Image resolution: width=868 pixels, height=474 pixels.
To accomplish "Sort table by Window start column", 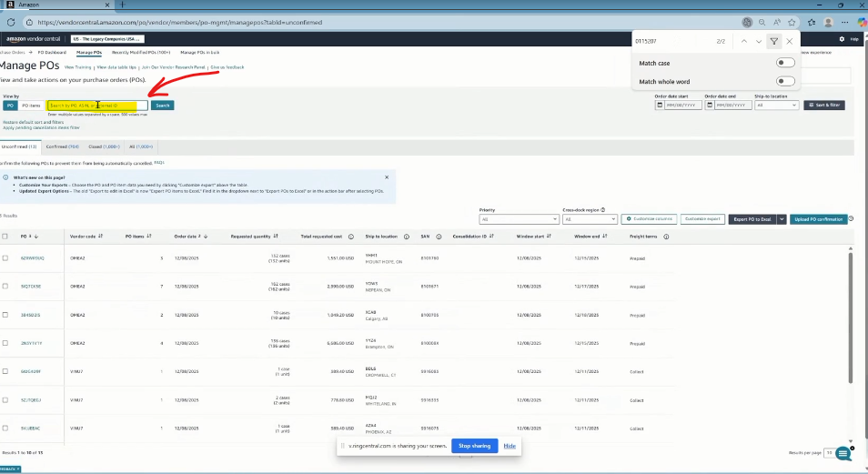I will tap(549, 236).
